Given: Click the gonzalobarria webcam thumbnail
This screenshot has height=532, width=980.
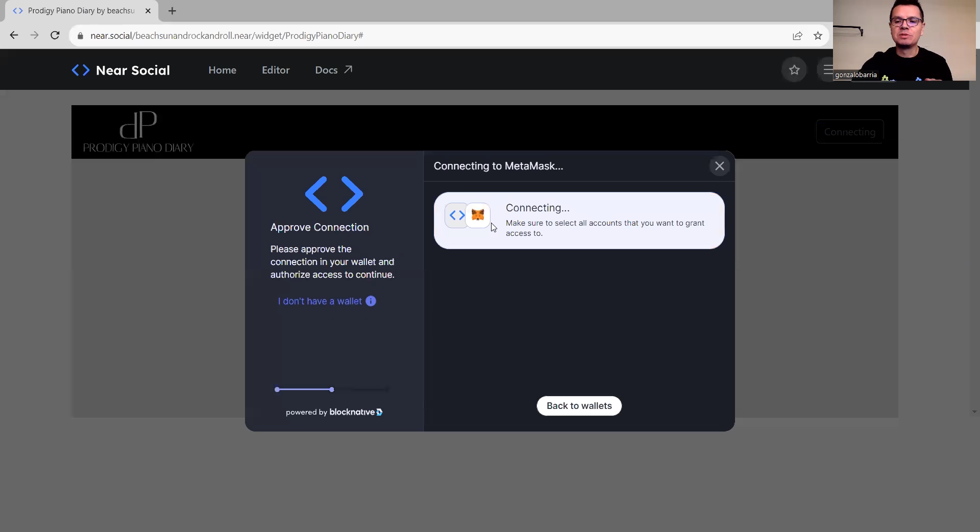Looking at the screenshot, I should pyautogui.click(x=904, y=40).
